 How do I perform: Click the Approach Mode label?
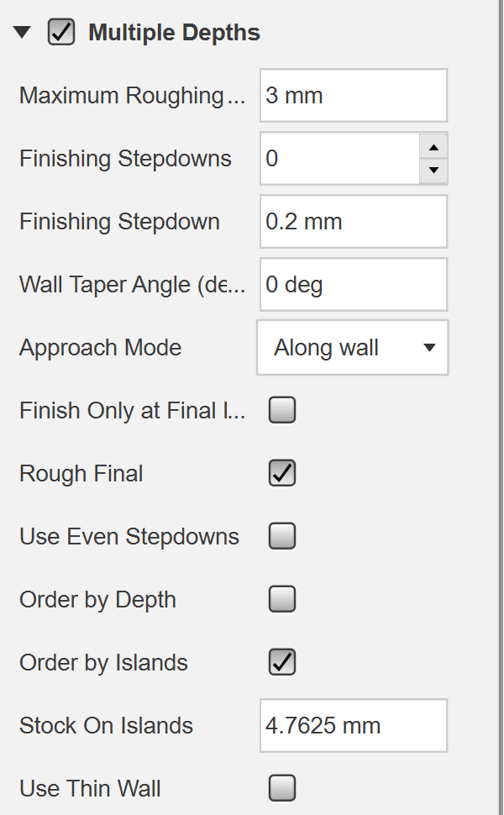[x=100, y=348]
